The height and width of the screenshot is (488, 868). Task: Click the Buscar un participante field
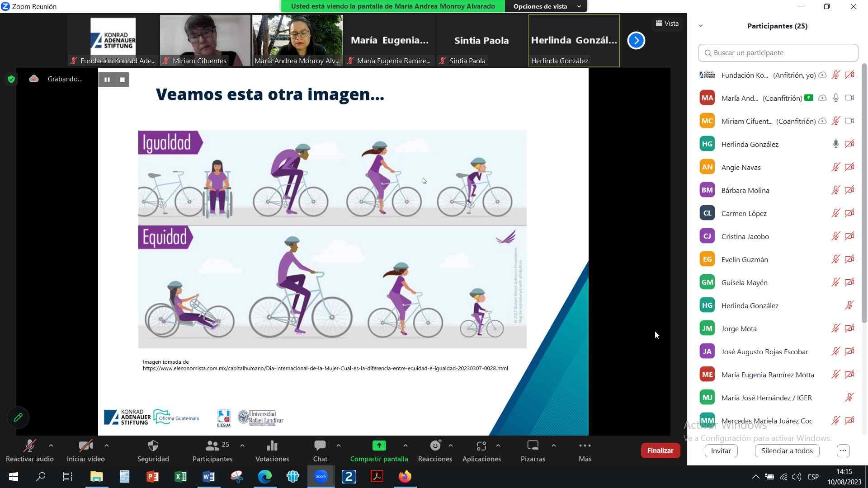(x=778, y=53)
